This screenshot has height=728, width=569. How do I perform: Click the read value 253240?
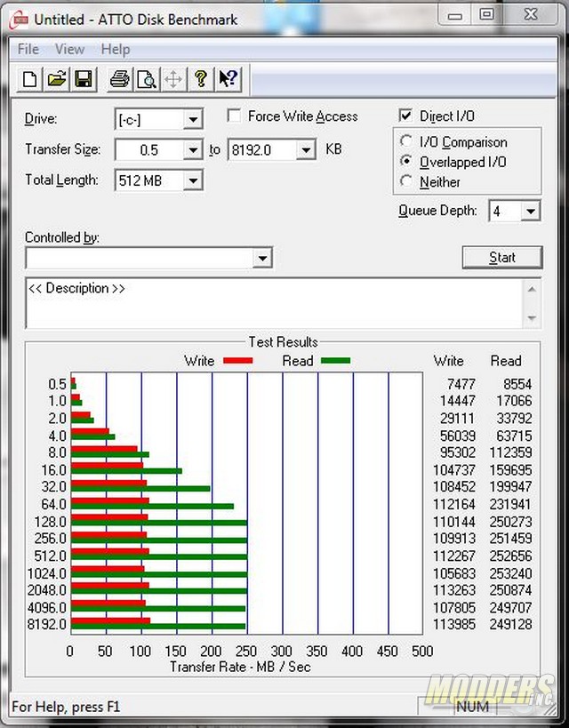point(510,573)
